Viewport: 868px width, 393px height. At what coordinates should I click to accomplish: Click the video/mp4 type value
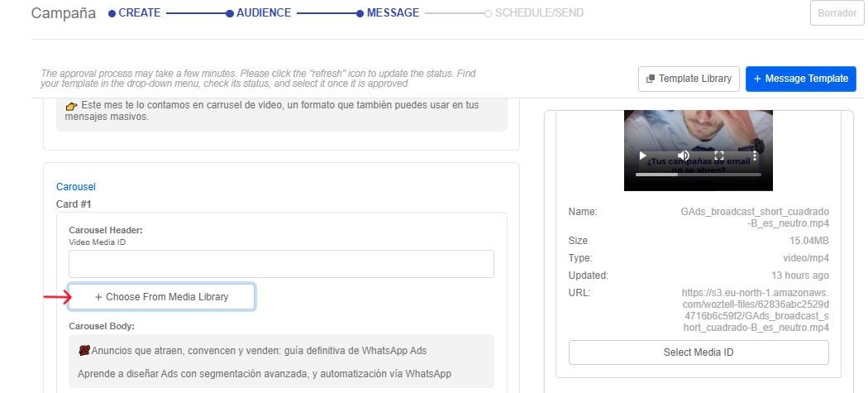(805, 258)
